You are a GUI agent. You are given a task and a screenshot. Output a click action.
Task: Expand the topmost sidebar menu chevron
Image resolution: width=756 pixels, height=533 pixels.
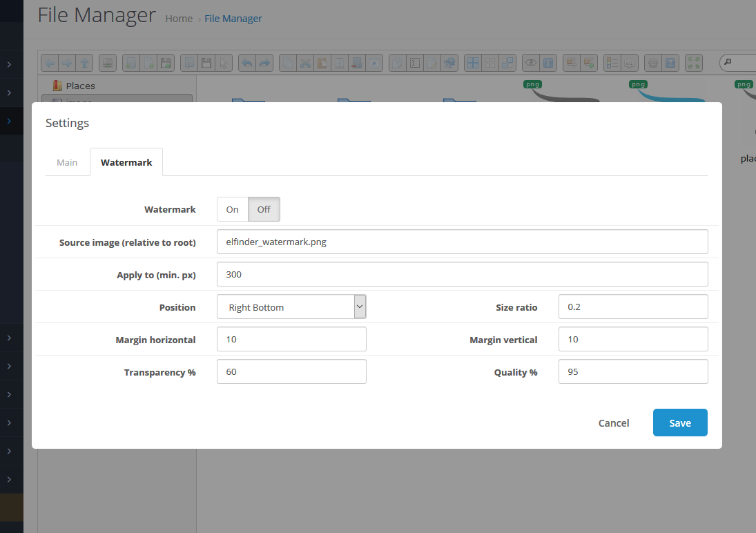[x=9, y=64]
